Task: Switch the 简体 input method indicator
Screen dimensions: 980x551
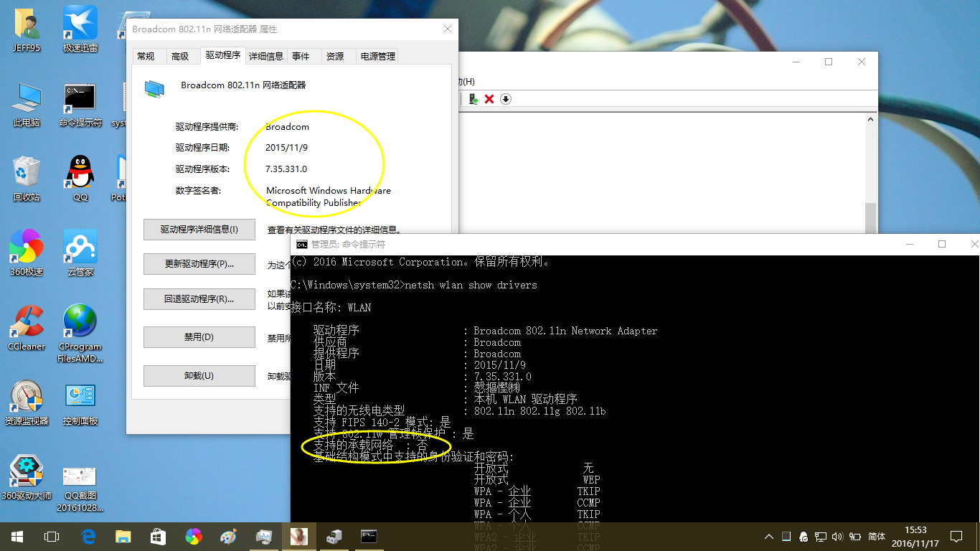Action: click(877, 536)
